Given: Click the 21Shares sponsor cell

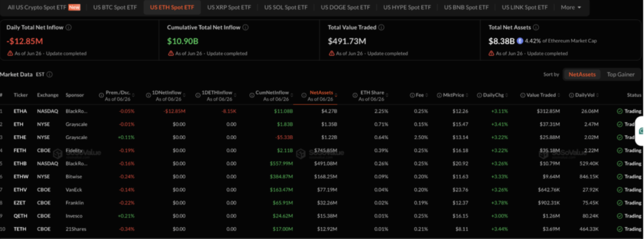Looking at the screenshot, I should (75, 229).
